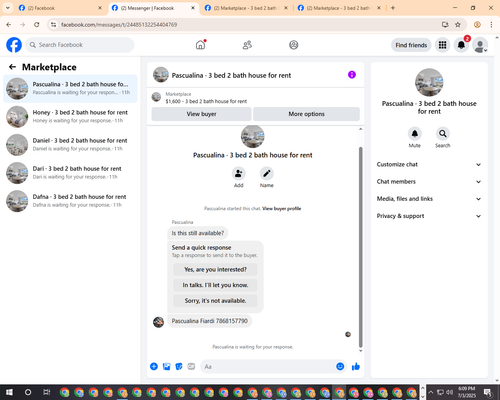Open the Home feed icon
500x400 pixels.
tap(200, 45)
